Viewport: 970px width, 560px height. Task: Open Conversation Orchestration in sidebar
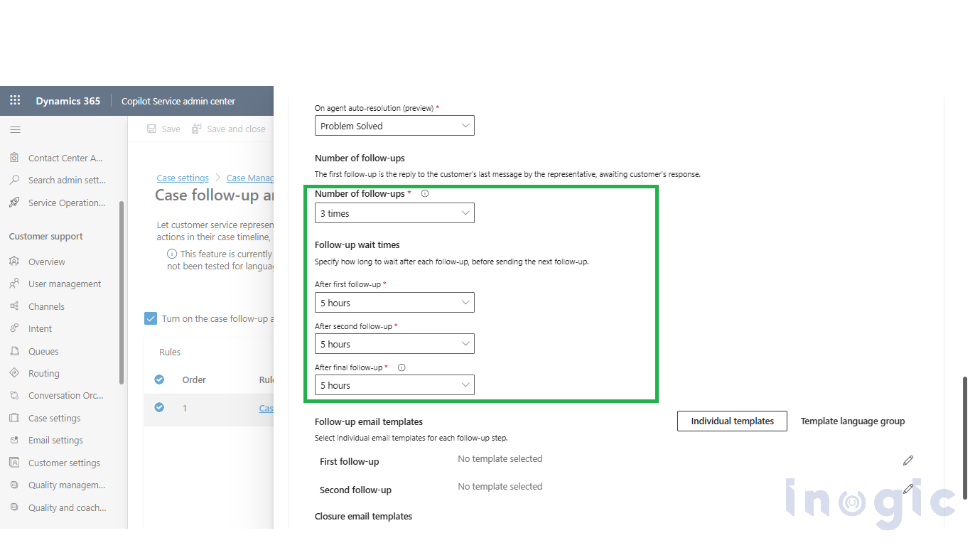[65, 396]
